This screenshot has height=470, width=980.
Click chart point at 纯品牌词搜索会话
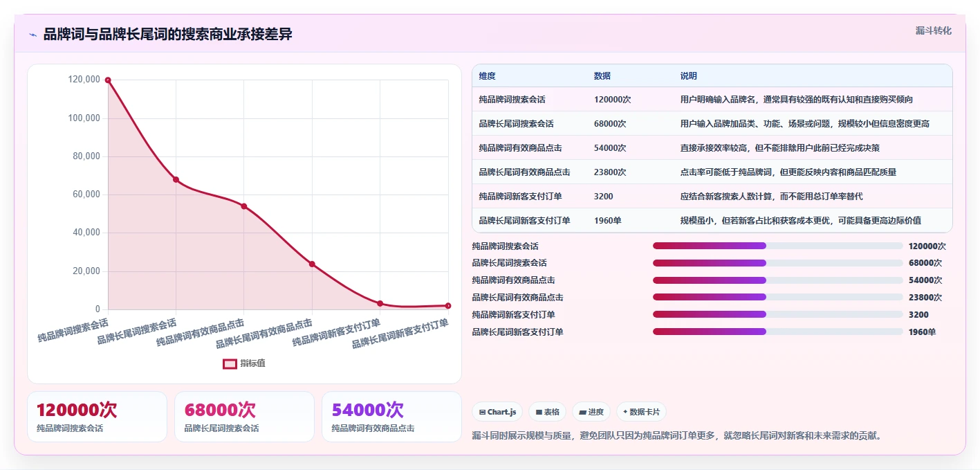click(x=108, y=80)
